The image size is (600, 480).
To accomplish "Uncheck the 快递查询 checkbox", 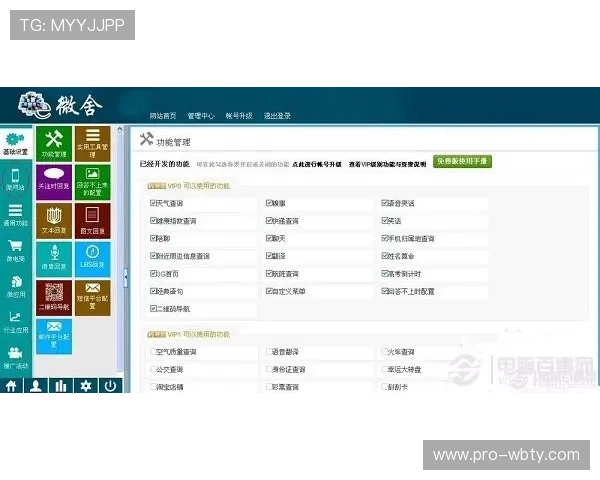I will (269, 220).
